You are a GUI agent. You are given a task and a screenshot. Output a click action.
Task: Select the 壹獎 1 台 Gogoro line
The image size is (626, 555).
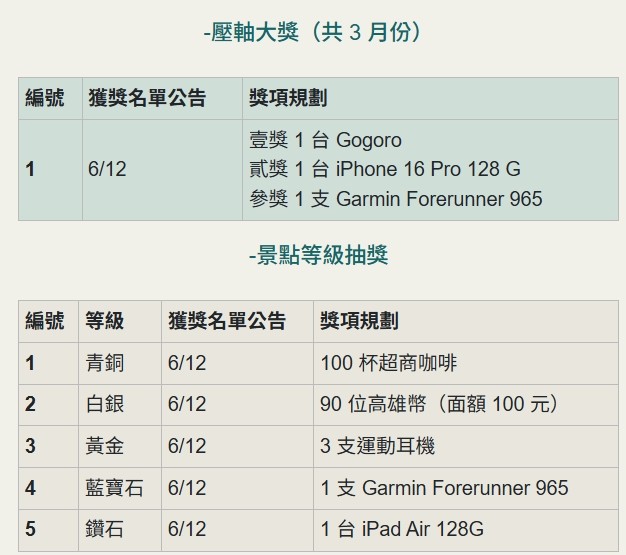pos(325,140)
